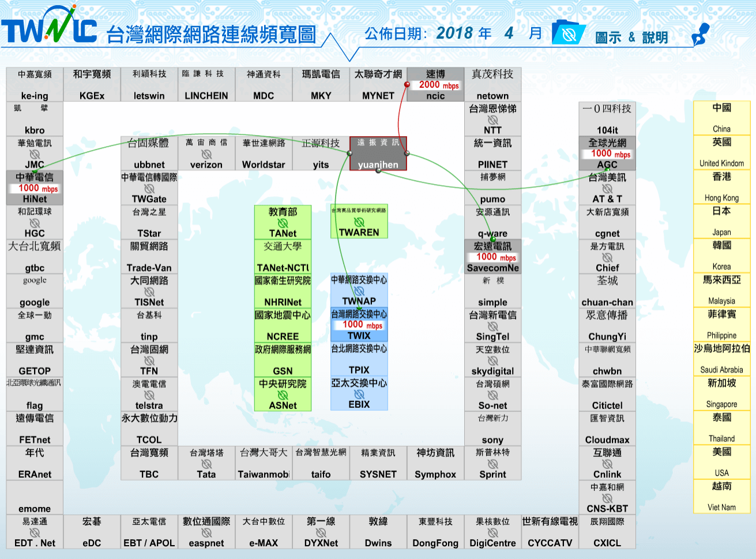Click the blue link icon in TWNAP cell
This screenshot has width=756, height=559.
click(359, 291)
